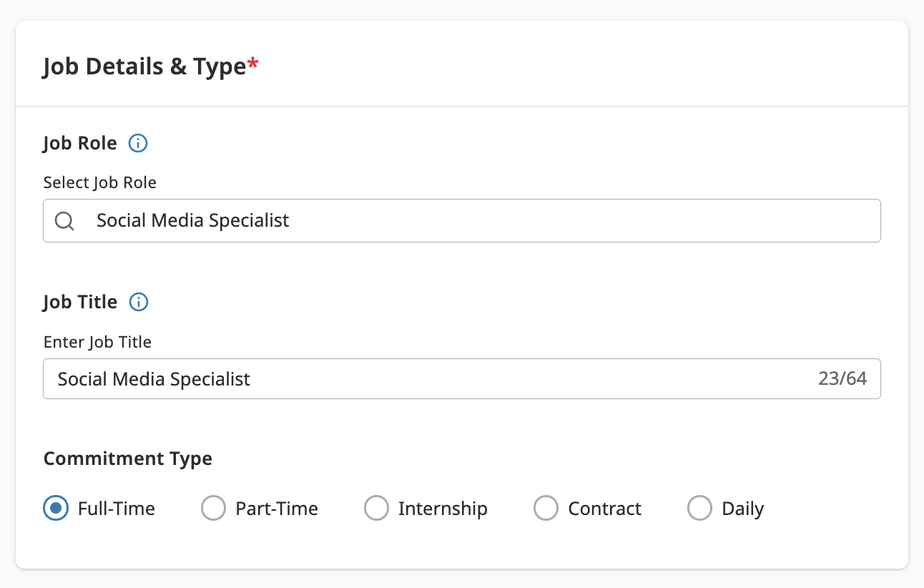This screenshot has width=924, height=588.
Task: Pick the Contract radio button circle
Action: [x=546, y=509]
